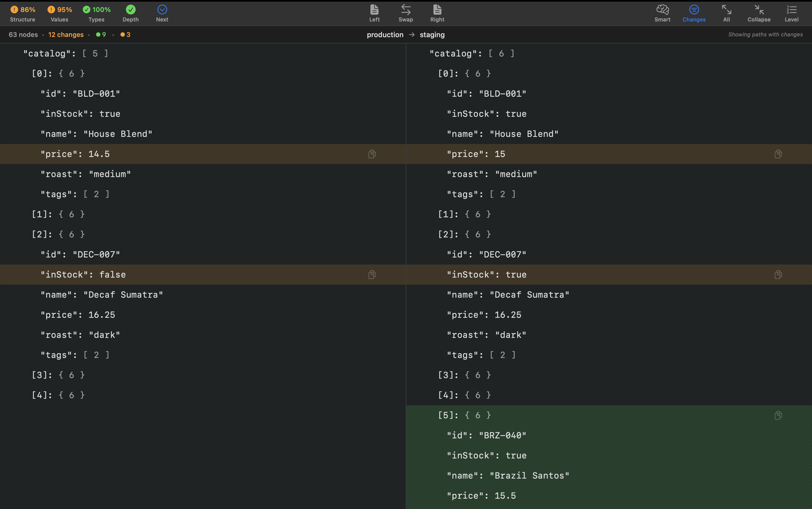The height and width of the screenshot is (509, 812).
Task: Click the staging target label
Action: (x=432, y=35)
